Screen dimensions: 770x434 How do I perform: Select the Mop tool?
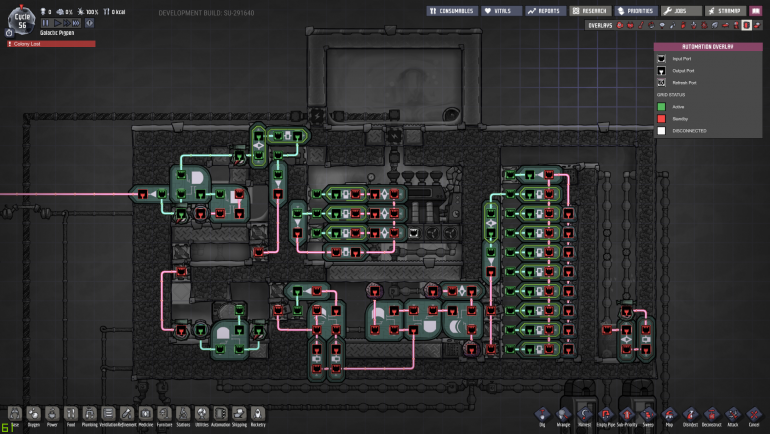tap(668, 413)
